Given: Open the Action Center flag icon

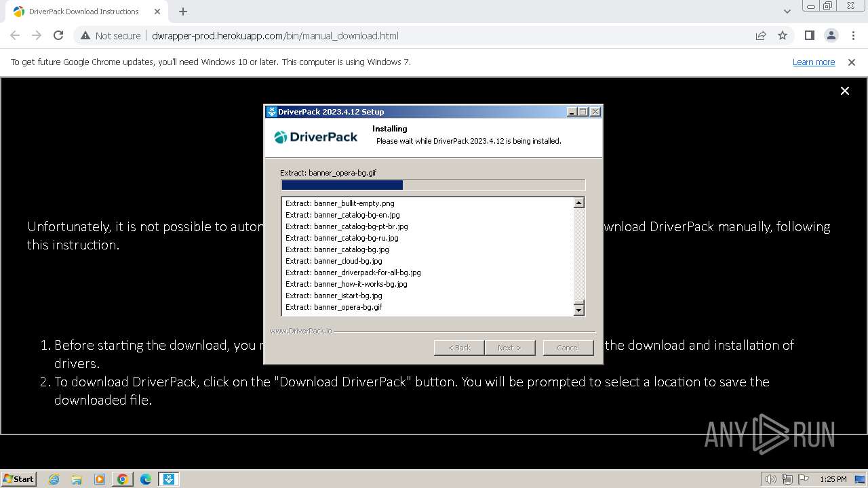Looking at the screenshot, I should tap(804, 479).
